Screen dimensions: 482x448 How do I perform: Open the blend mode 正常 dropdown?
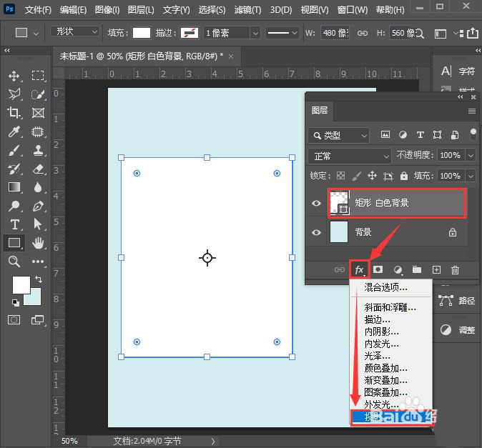[350, 156]
